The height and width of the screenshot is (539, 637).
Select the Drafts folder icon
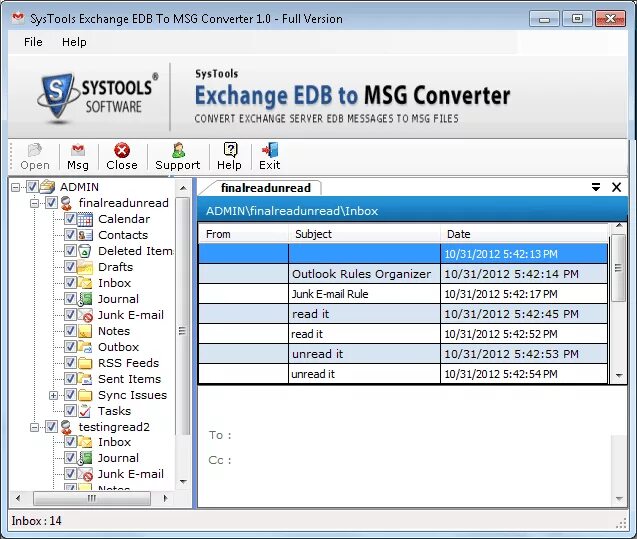85,267
